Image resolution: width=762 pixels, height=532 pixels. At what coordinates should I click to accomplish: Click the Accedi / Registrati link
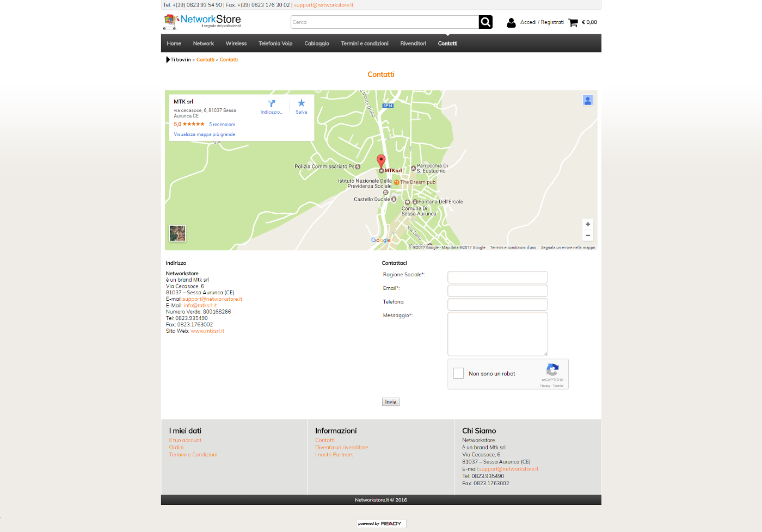pos(542,22)
